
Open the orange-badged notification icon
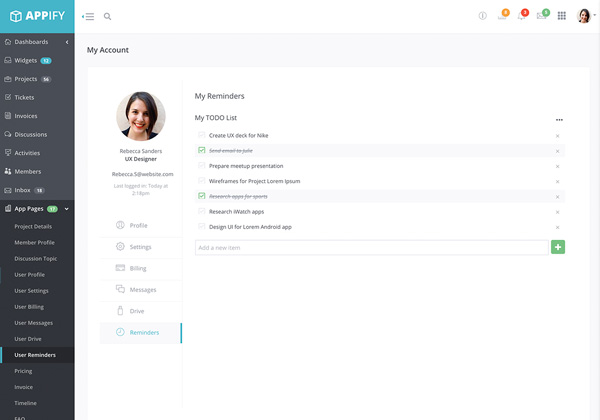click(x=503, y=15)
